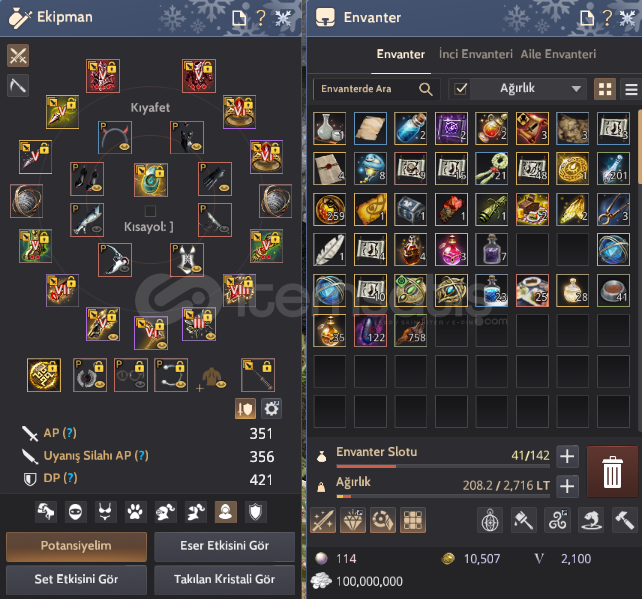Expand Envanter Slotu with plus button
The width and height of the screenshot is (642, 599).
pyautogui.click(x=567, y=456)
